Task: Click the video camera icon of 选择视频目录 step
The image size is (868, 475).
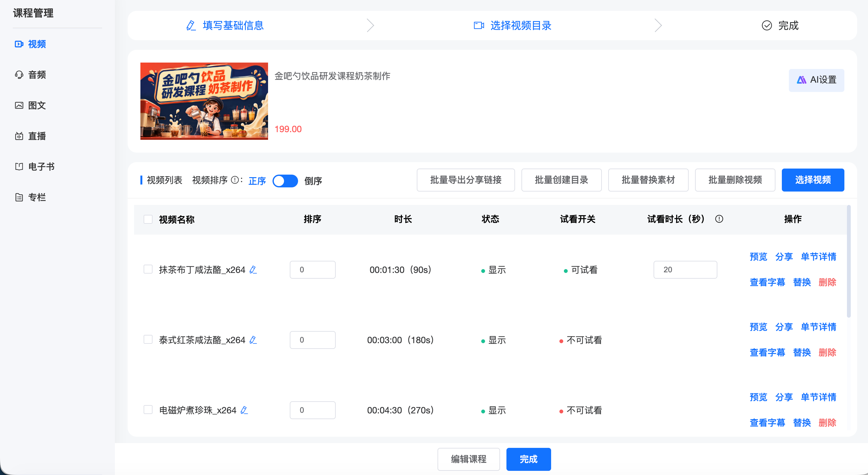Action: (479, 25)
